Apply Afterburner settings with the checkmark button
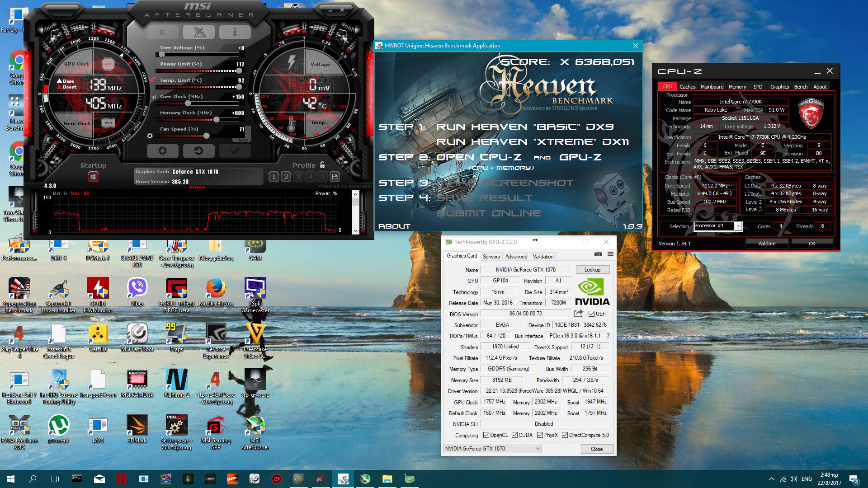868x488 pixels. (235, 151)
